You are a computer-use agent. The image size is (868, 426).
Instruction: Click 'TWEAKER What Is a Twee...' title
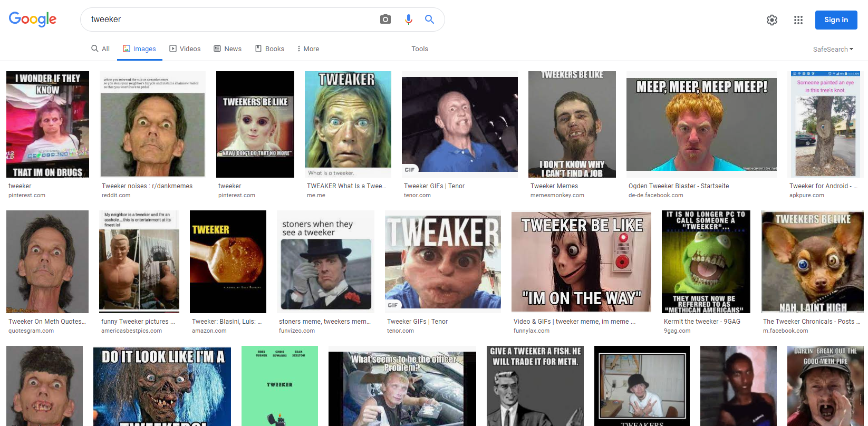(x=346, y=186)
